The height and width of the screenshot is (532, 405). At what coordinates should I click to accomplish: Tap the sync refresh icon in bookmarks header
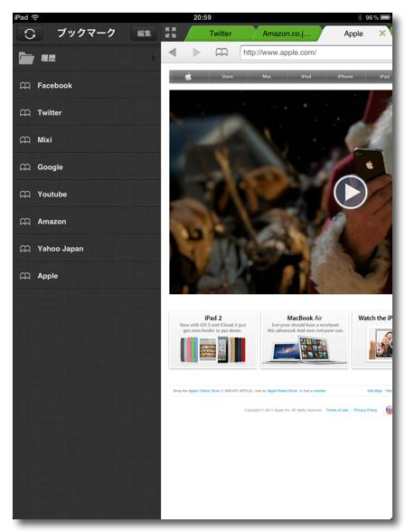tap(30, 33)
